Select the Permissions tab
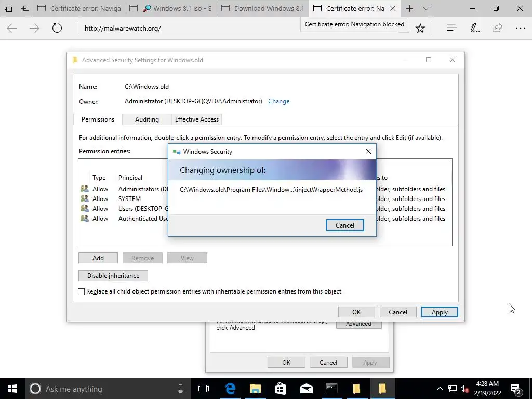The width and height of the screenshot is (532, 399). click(98, 119)
